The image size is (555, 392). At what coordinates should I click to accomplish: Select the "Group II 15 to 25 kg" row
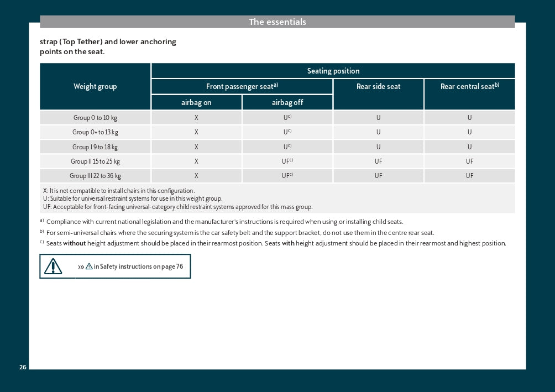click(95, 161)
